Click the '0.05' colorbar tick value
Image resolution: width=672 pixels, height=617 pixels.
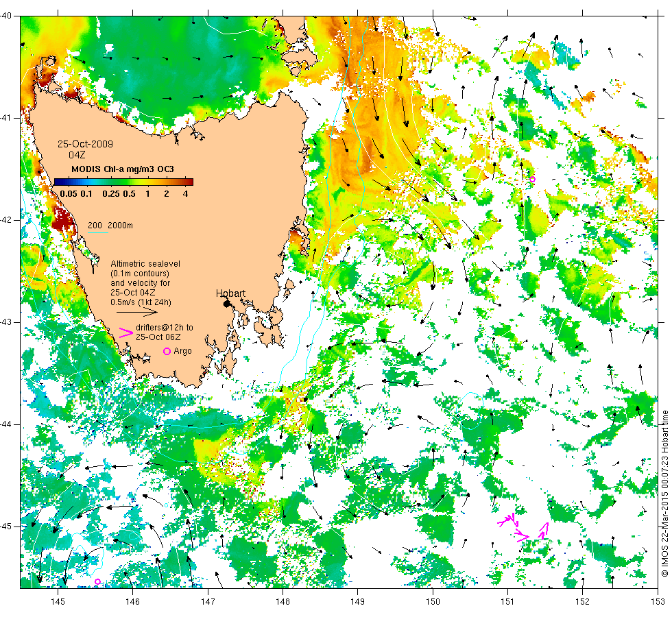pyautogui.click(x=69, y=193)
